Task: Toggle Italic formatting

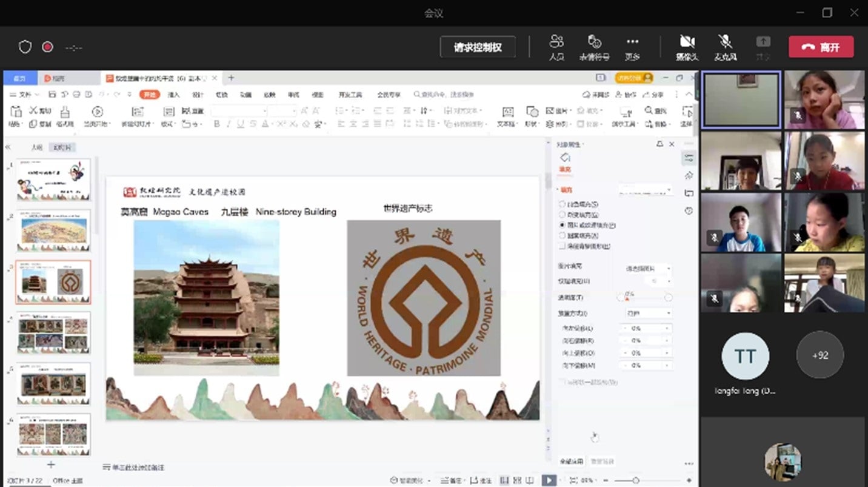Action: [x=229, y=124]
